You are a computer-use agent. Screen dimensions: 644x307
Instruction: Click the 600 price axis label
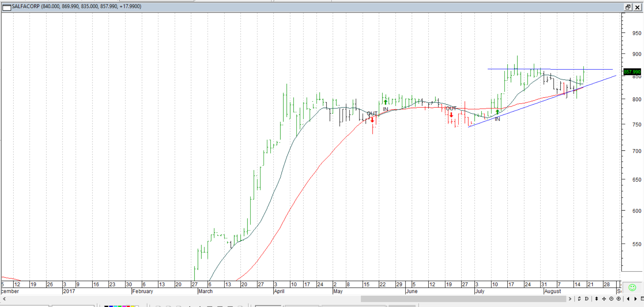coord(637,211)
